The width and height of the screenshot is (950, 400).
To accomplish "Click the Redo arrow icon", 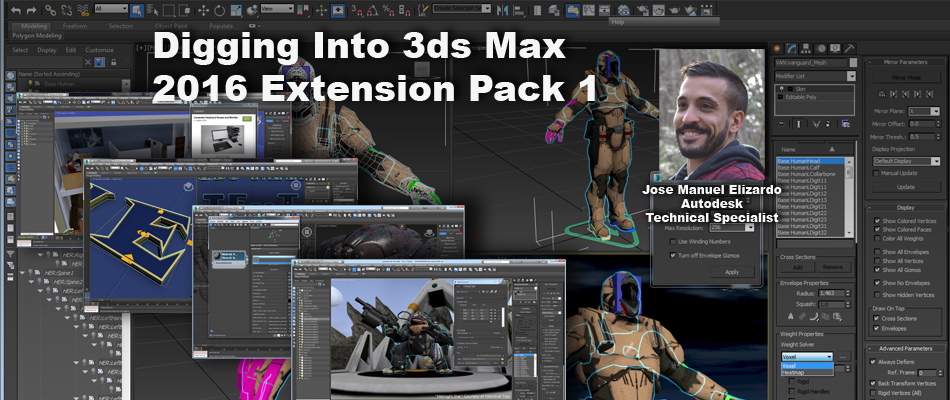I will click(32, 10).
